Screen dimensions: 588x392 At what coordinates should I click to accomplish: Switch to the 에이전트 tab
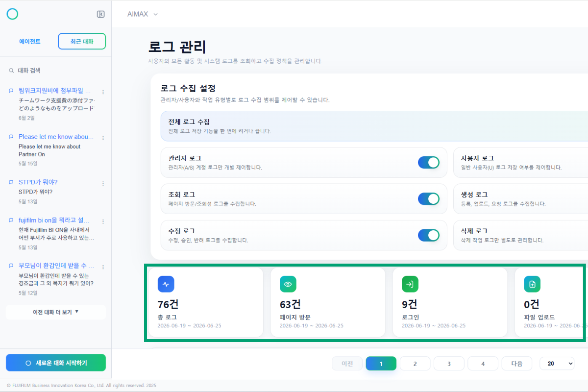(30, 42)
